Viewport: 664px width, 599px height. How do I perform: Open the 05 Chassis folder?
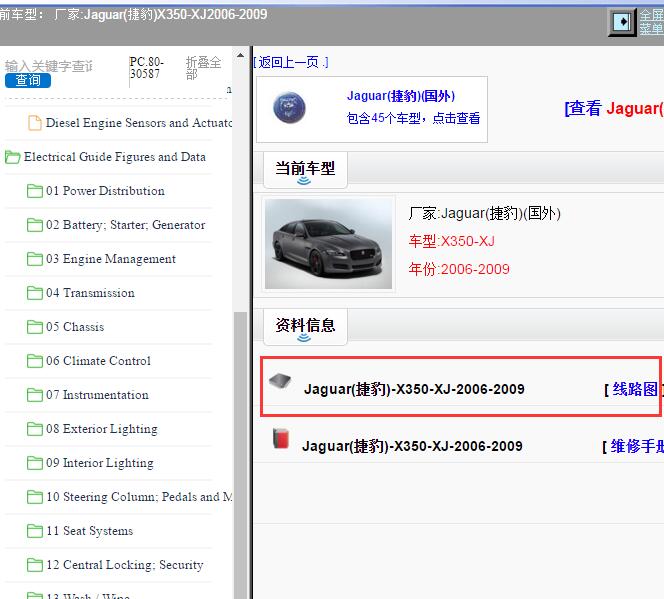[x=75, y=326]
